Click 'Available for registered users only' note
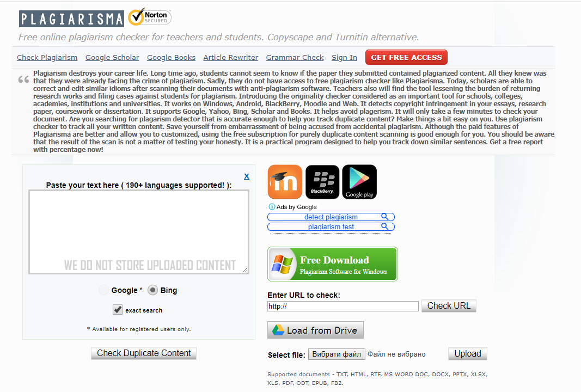 click(139, 329)
